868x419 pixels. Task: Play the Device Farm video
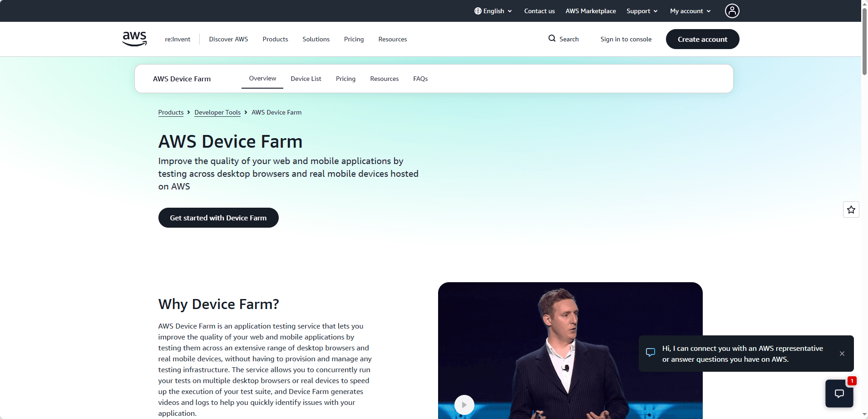pos(464,404)
